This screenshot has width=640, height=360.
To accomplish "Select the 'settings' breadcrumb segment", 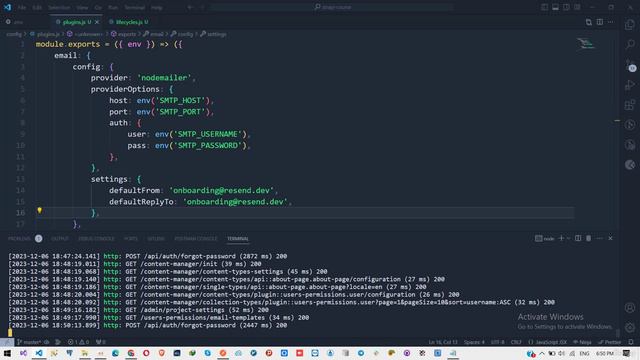I will click(x=213, y=34).
